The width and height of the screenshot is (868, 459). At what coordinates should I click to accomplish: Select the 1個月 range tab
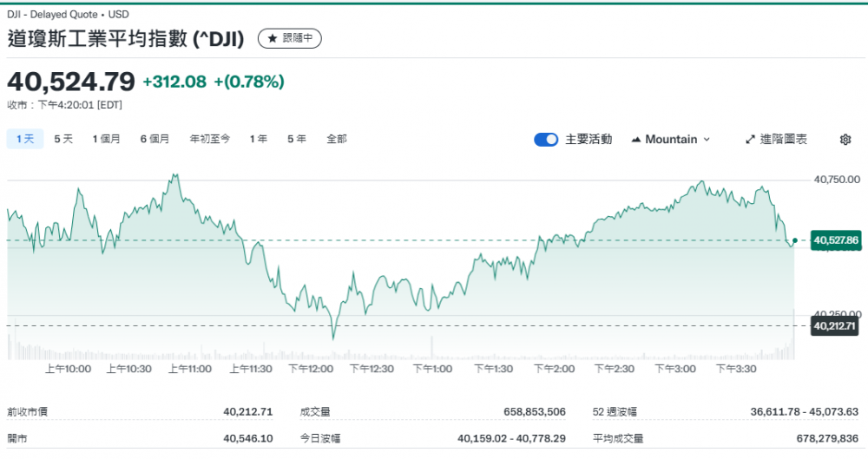pos(107,139)
